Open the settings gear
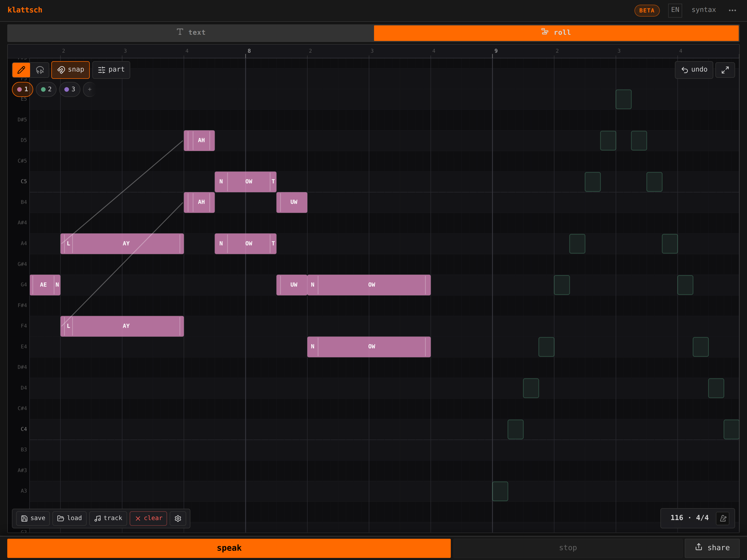Viewport: 747px width, 560px height. 178,518
